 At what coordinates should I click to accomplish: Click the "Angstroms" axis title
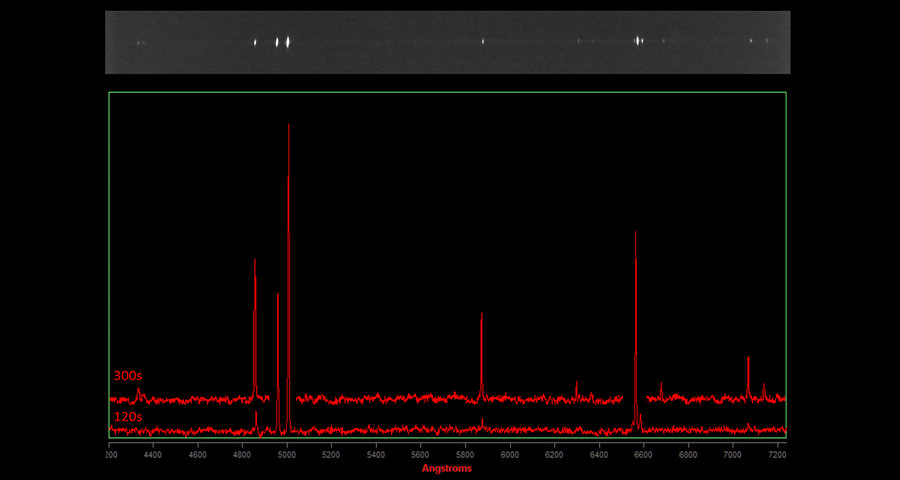click(x=447, y=468)
